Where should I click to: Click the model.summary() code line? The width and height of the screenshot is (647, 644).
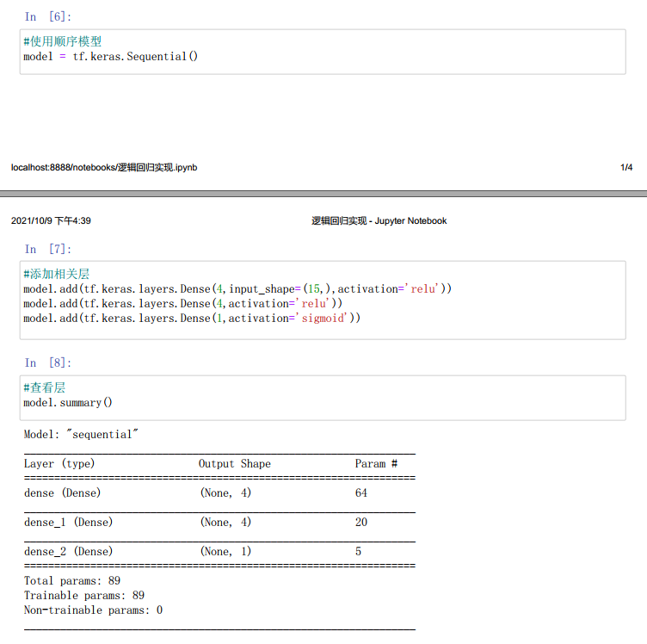click(x=68, y=403)
